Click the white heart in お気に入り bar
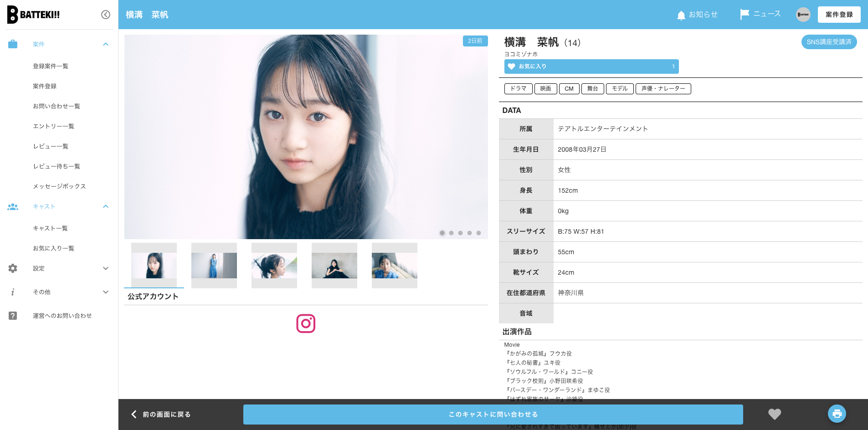The height and width of the screenshot is (430, 868). [511, 67]
